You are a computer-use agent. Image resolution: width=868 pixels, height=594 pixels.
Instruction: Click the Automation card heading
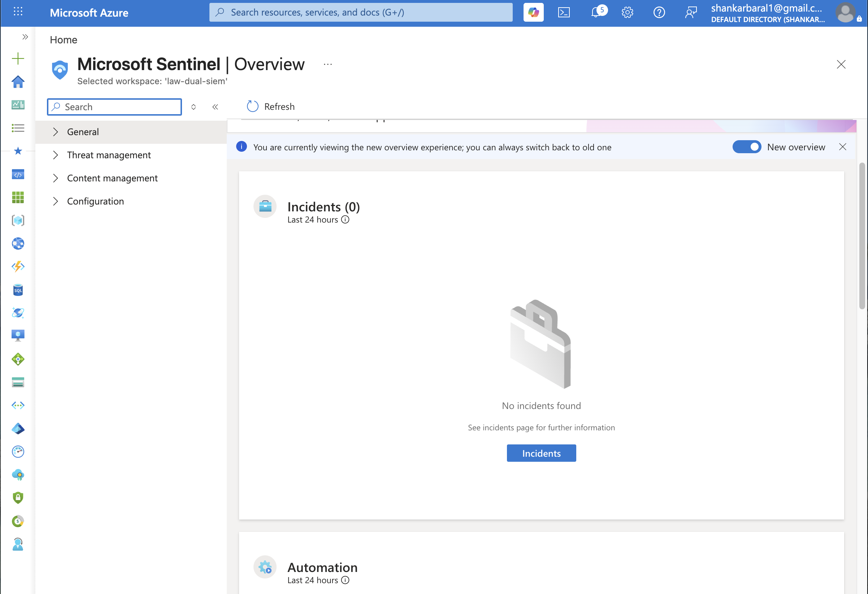coord(322,568)
